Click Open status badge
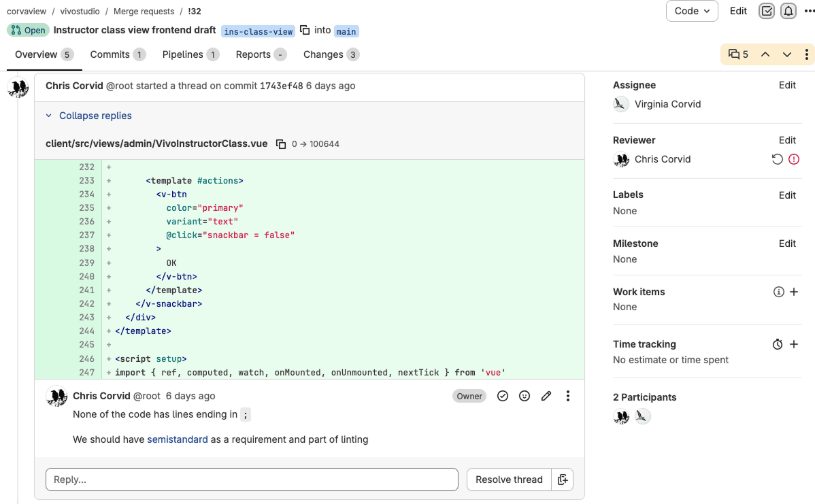815x504 pixels. (29, 30)
